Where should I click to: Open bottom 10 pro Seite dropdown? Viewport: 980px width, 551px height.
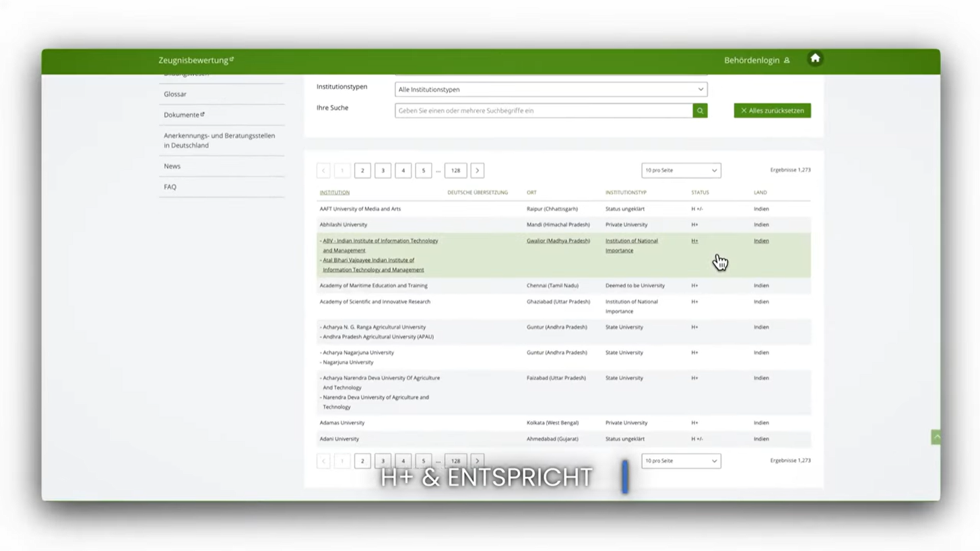point(680,461)
